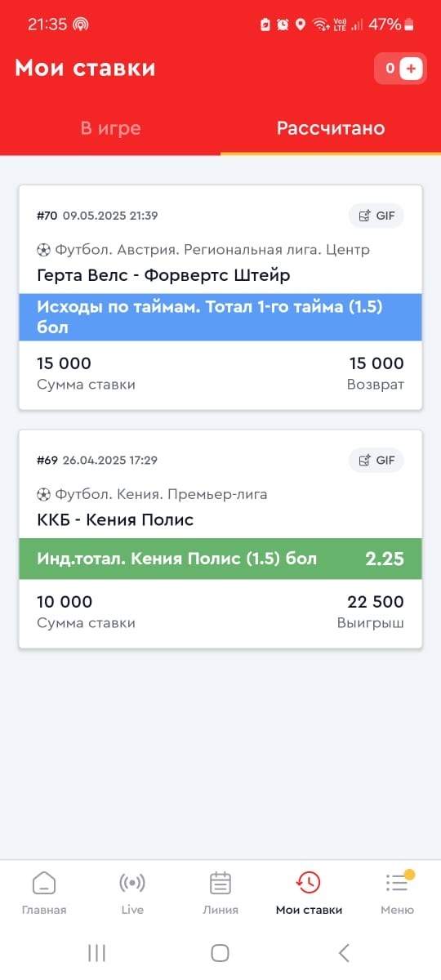Tap Android recent apps button
Screen dimensions: 441x980
[96, 952]
